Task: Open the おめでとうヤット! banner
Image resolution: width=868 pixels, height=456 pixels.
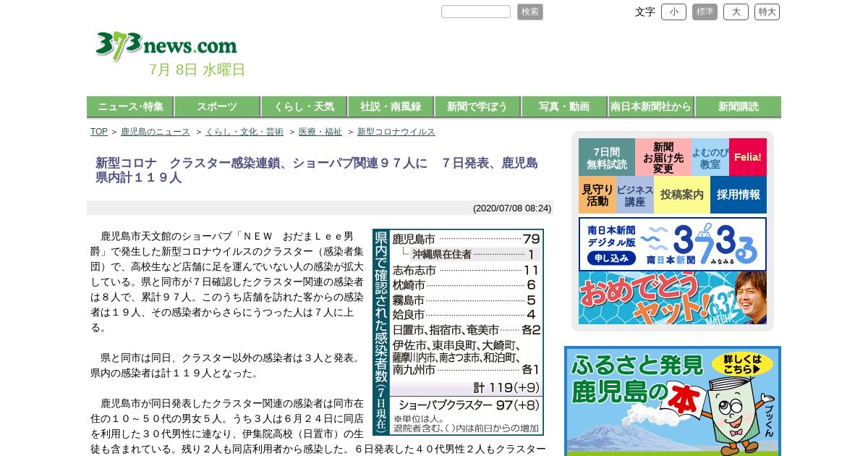Action: click(673, 298)
